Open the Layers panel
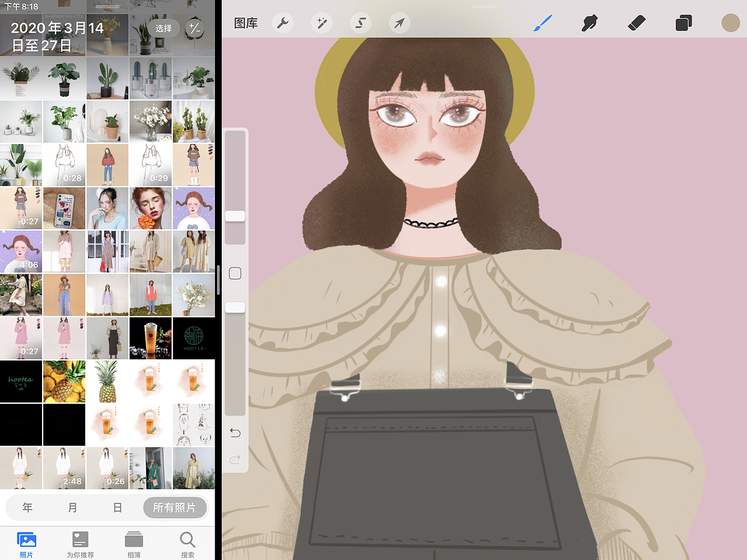Image resolution: width=747 pixels, height=560 pixels. 683,23
